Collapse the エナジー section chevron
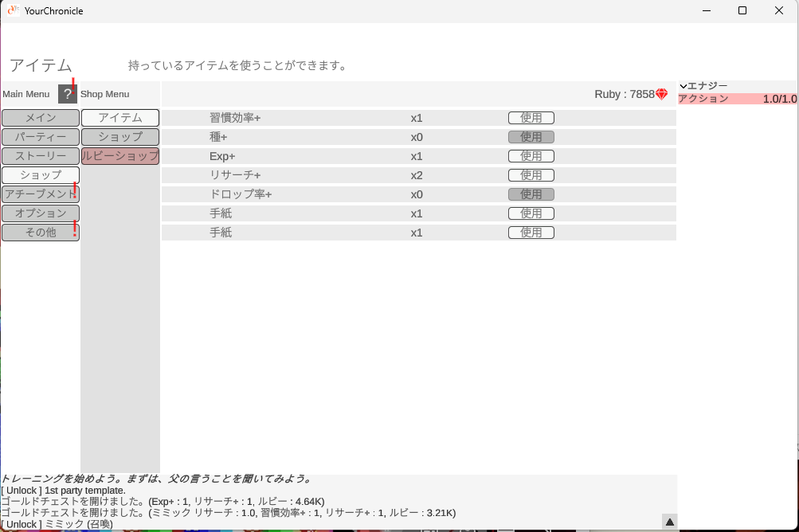The image size is (799, 532). pyautogui.click(x=683, y=86)
